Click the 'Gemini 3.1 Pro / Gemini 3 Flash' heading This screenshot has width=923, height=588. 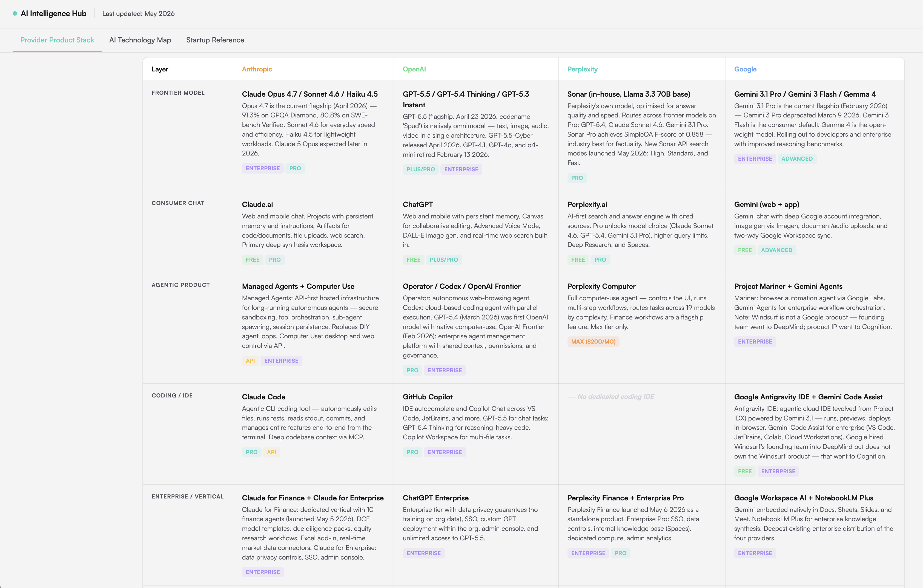pos(805,94)
